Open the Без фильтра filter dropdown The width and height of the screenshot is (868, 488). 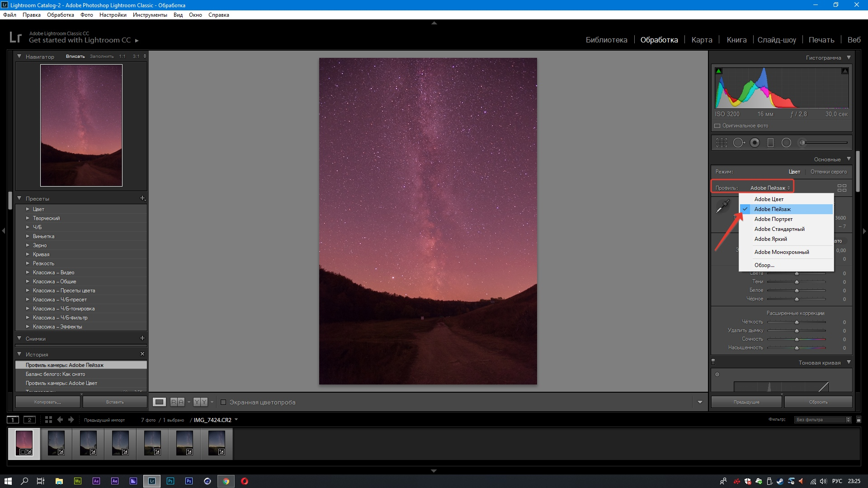tap(823, 420)
